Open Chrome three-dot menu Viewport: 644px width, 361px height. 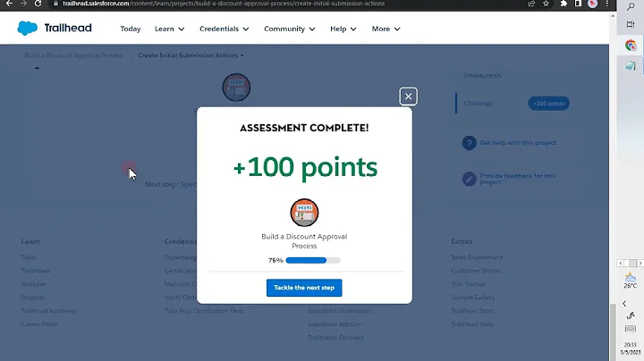(607, 4)
